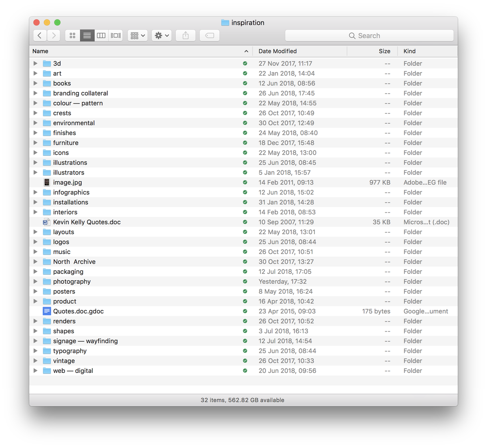
Task: Expand the crests folder disclosure triangle
Action: point(35,113)
